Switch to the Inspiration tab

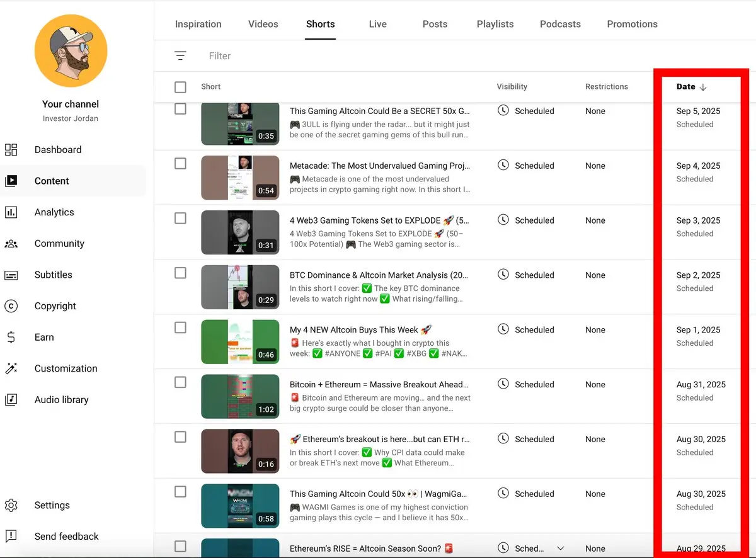198,24
